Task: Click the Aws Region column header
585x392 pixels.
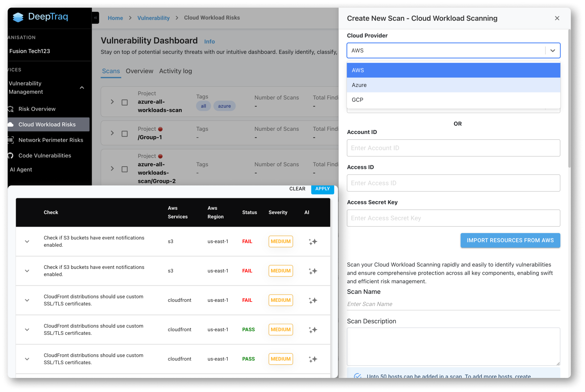Action: (x=215, y=212)
